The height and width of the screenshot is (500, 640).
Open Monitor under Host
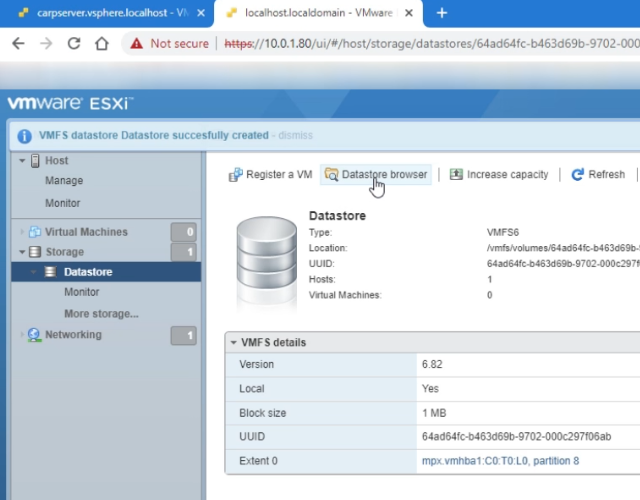(62, 203)
